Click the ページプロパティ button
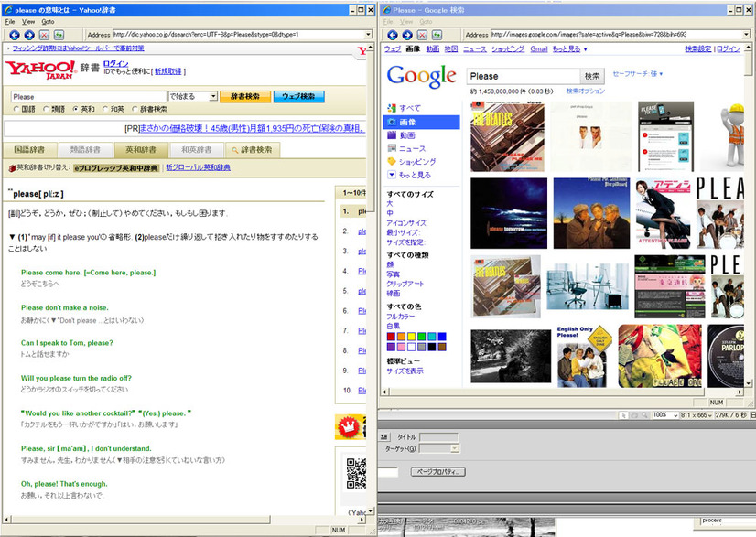 tap(437, 472)
